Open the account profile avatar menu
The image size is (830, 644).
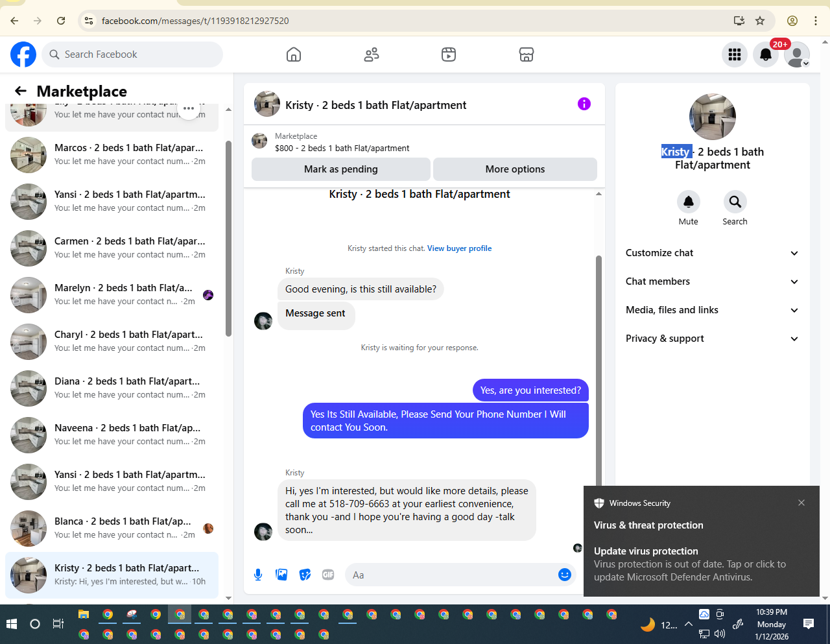[x=797, y=54]
